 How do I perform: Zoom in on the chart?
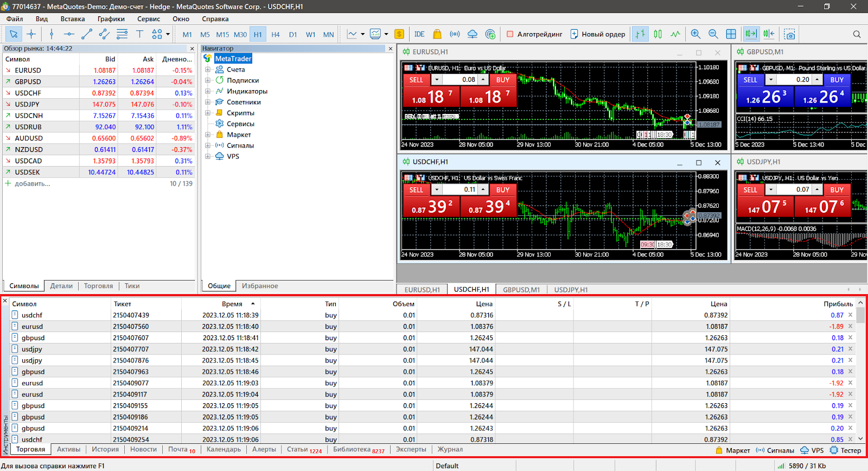click(695, 34)
